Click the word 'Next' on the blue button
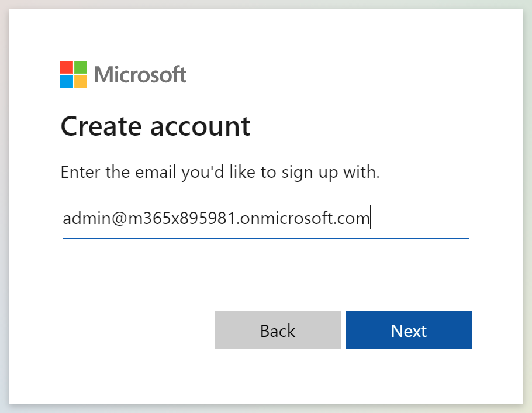 (409, 331)
